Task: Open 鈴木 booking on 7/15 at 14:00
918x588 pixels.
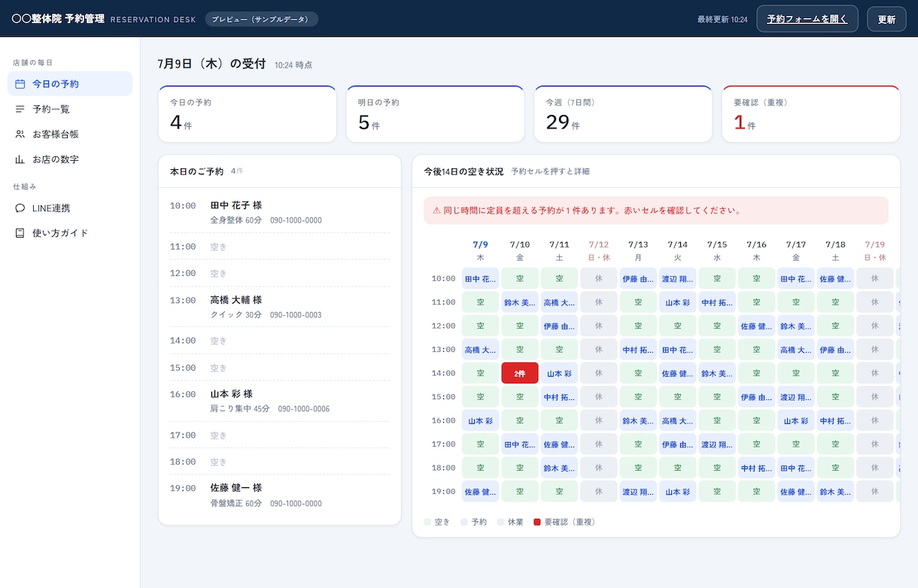Action: [x=717, y=373]
